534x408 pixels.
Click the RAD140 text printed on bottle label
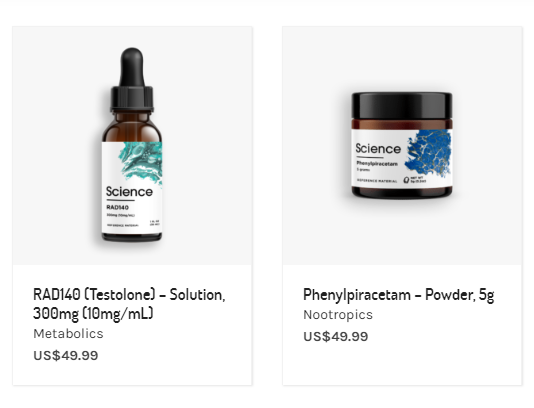[117, 207]
